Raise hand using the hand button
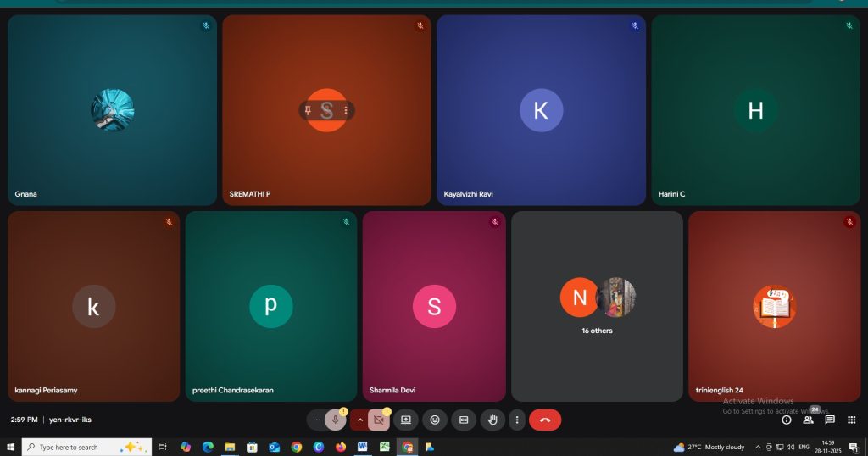This screenshot has width=868, height=456. (492, 420)
